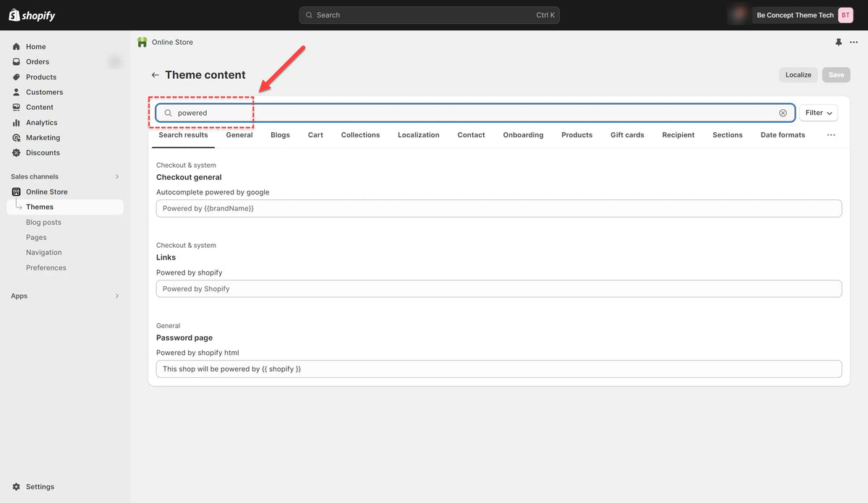Click the green Online Store header icon
The height and width of the screenshot is (503, 868).
[x=142, y=42]
